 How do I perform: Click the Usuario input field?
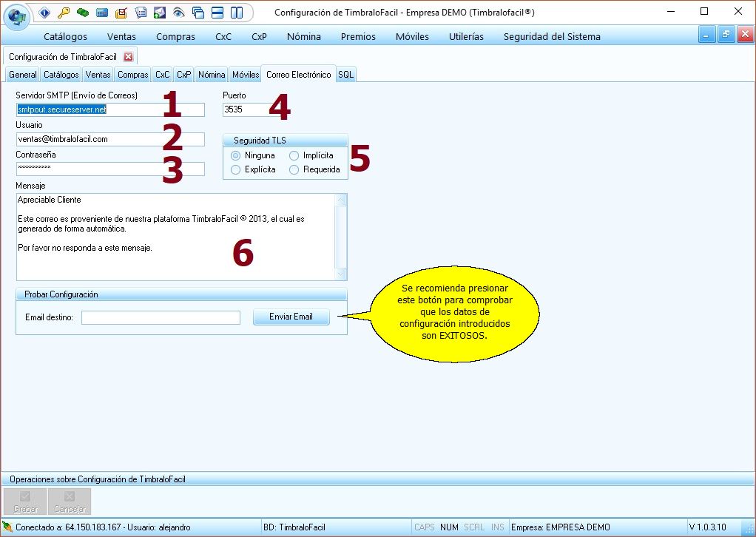click(x=110, y=139)
